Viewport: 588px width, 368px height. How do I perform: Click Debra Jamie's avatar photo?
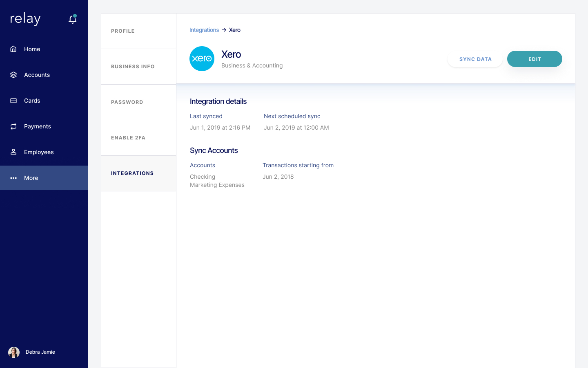[x=14, y=352]
